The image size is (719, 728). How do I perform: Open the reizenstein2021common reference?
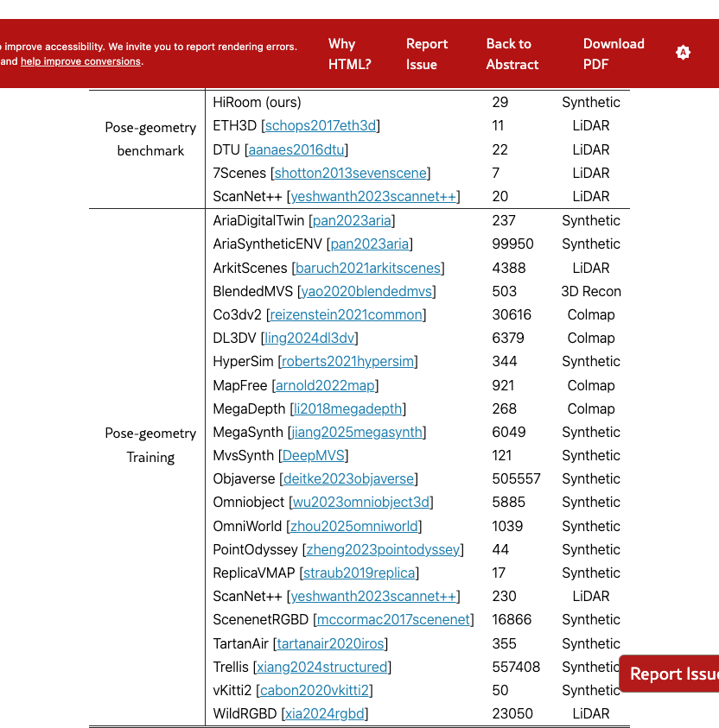346,315
